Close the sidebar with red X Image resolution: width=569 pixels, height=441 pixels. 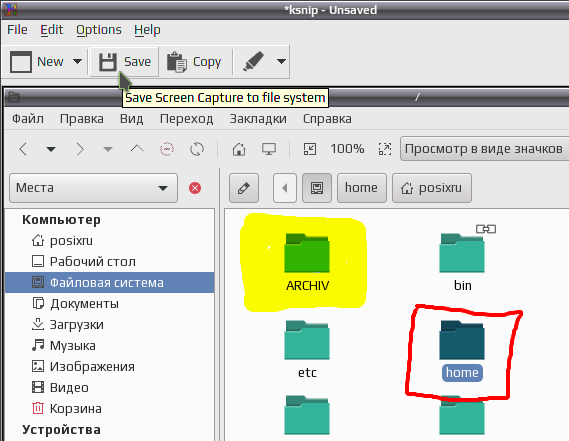tap(195, 188)
